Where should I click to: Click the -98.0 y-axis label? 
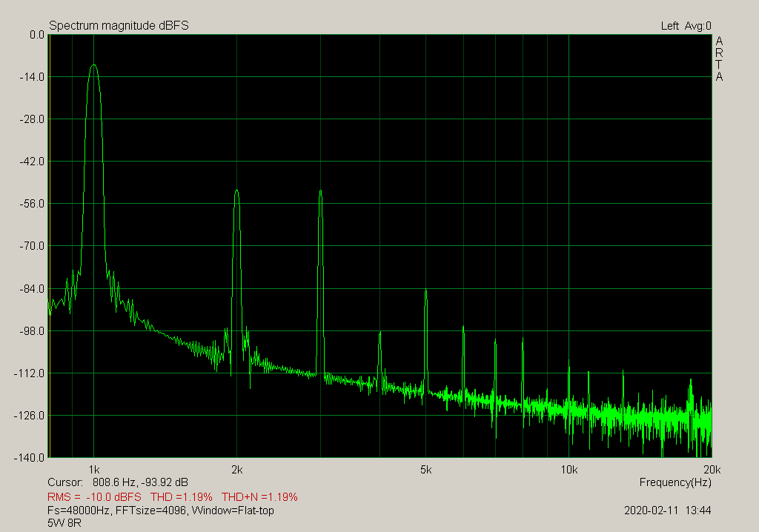[x=31, y=331]
